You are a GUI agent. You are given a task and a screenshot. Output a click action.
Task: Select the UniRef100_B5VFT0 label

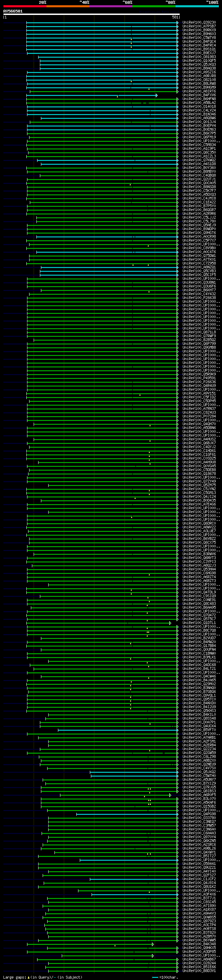coord(199,730)
